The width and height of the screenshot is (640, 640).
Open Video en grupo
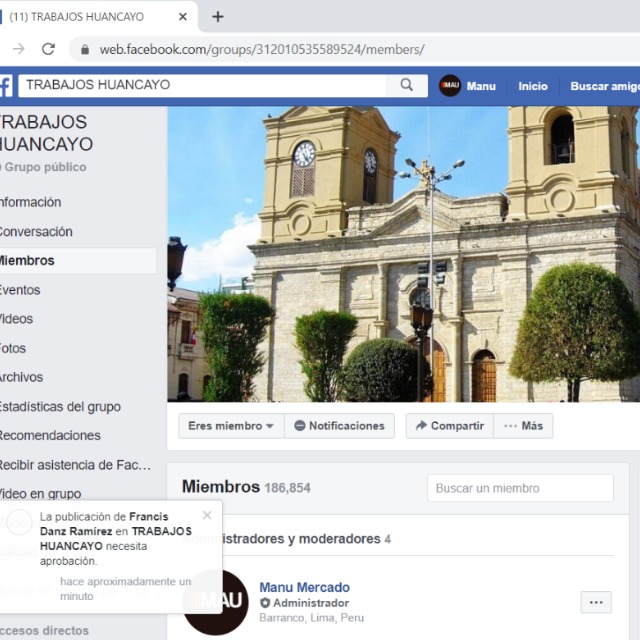click(40, 494)
